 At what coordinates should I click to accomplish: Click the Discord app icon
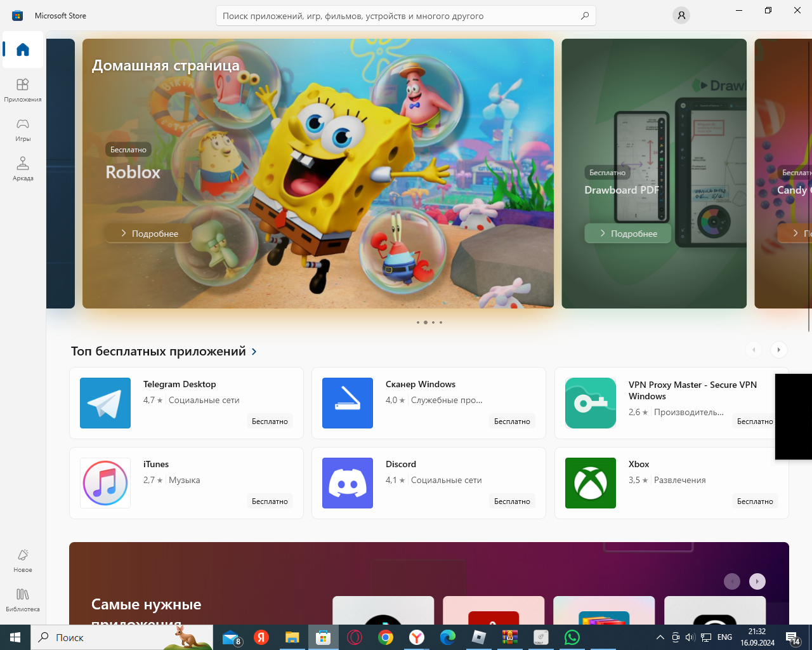point(348,483)
